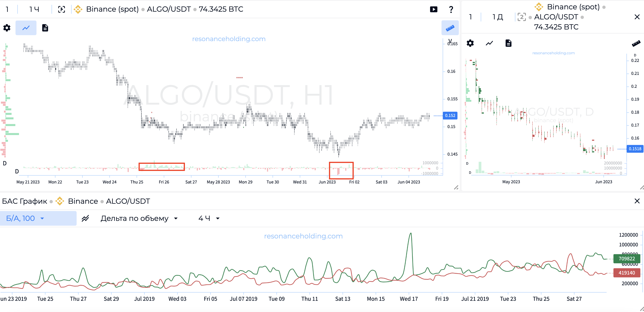The width and height of the screenshot is (644, 312).
Task: Toggle line indicator in H1 chart
Action: coord(26,28)
